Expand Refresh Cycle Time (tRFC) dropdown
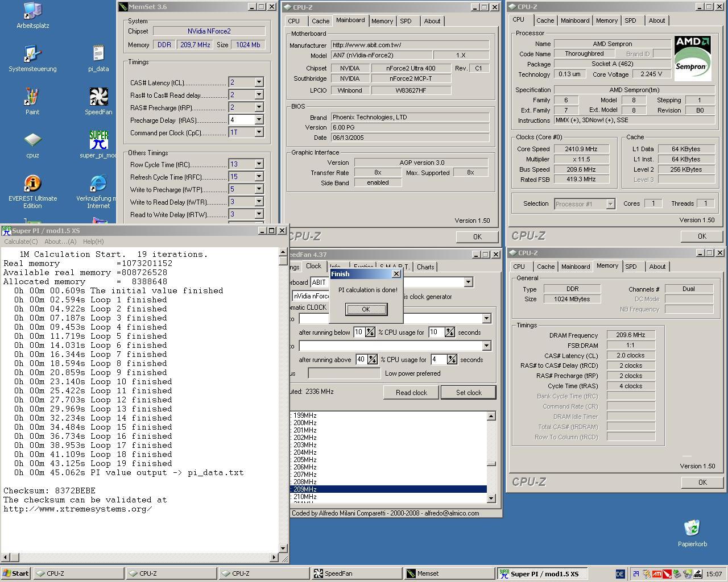Screen dimensions: 728x582 pyautogui.click(x=259, y=177)
